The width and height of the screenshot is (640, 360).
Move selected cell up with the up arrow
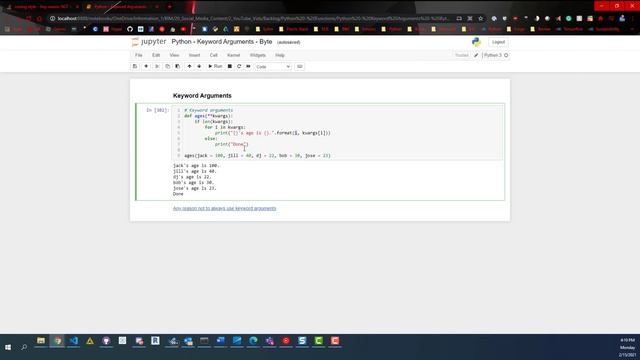click(x=189, y=66)
